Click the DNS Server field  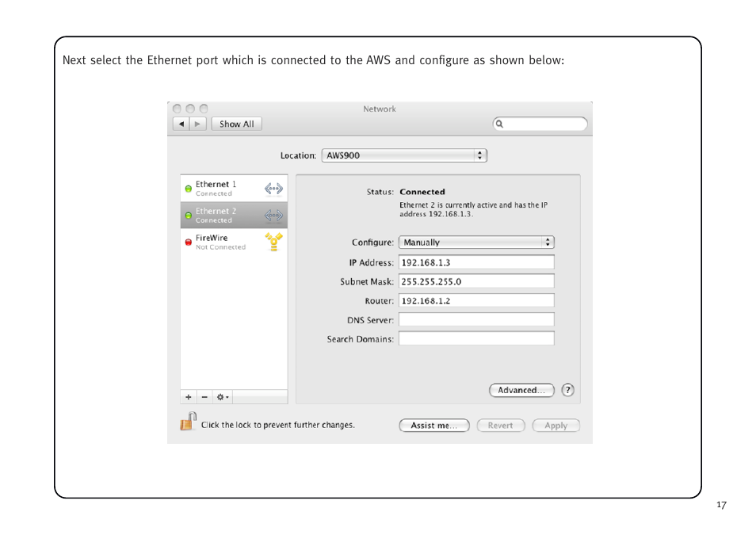476,320
